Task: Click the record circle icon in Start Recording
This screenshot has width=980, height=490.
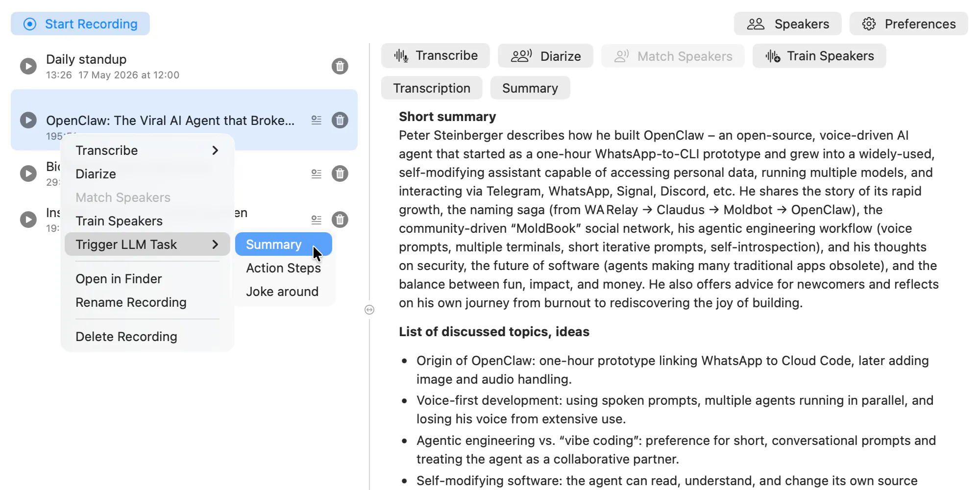Action: coord(30,24)
